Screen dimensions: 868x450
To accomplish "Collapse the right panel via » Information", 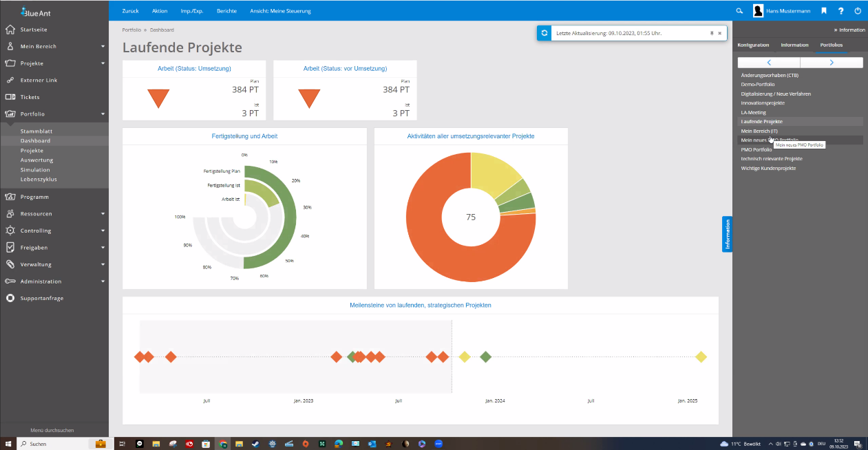I will (x=849, y=30).
